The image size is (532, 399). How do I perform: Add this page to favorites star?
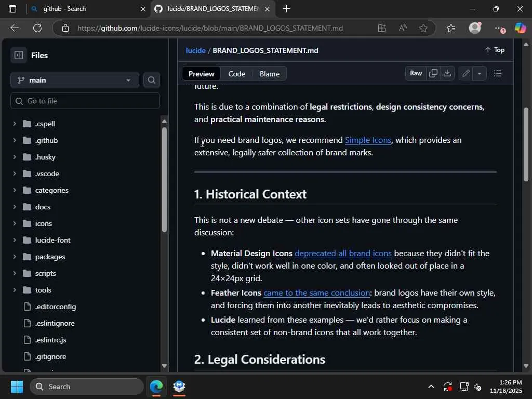click(423, 28)
